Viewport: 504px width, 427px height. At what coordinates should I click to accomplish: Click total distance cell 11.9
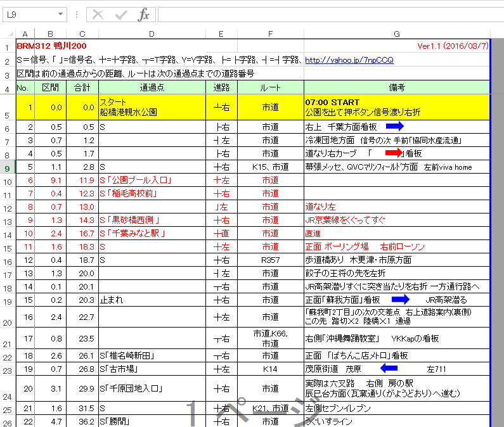82,181
